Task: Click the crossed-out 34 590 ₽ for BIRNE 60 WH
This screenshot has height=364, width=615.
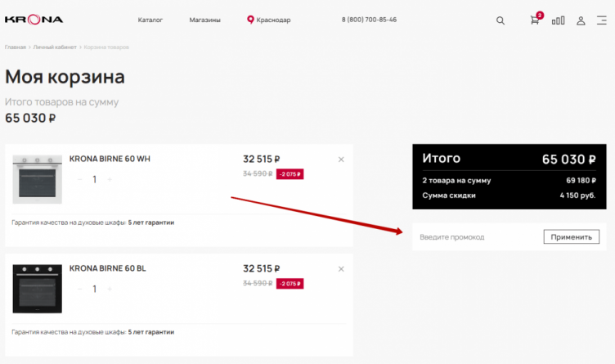Action: (258, 173)
